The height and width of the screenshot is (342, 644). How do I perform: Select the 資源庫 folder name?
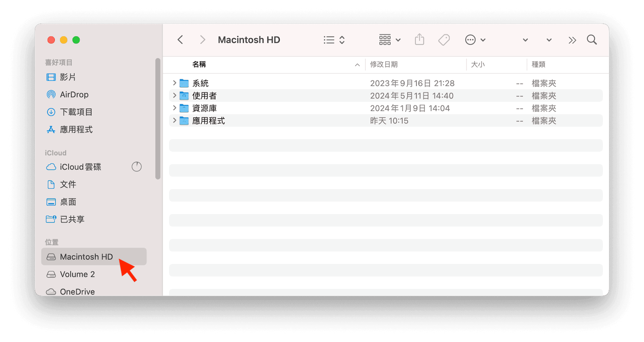click(204, 108)
